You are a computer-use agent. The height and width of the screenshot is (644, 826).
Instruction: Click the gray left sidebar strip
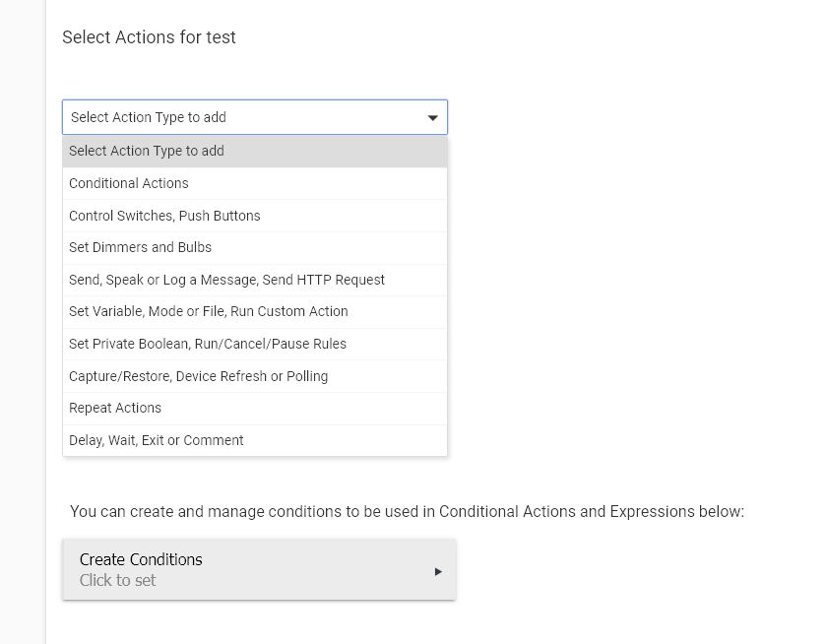click(23, 322)
